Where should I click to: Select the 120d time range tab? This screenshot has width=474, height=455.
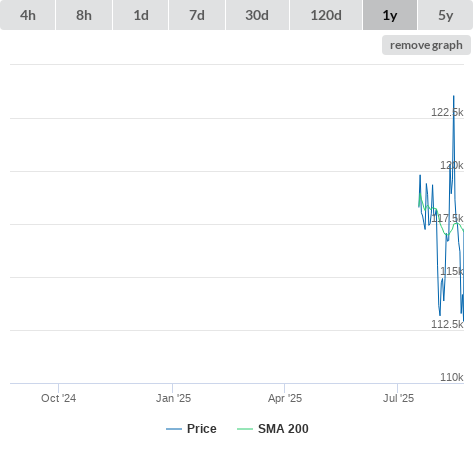(326, 15)
